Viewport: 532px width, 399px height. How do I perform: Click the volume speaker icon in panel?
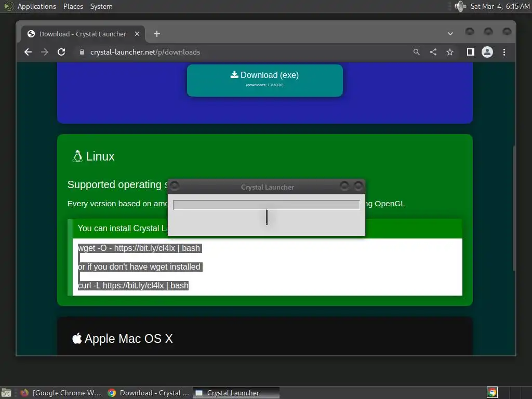coord(460,6)
